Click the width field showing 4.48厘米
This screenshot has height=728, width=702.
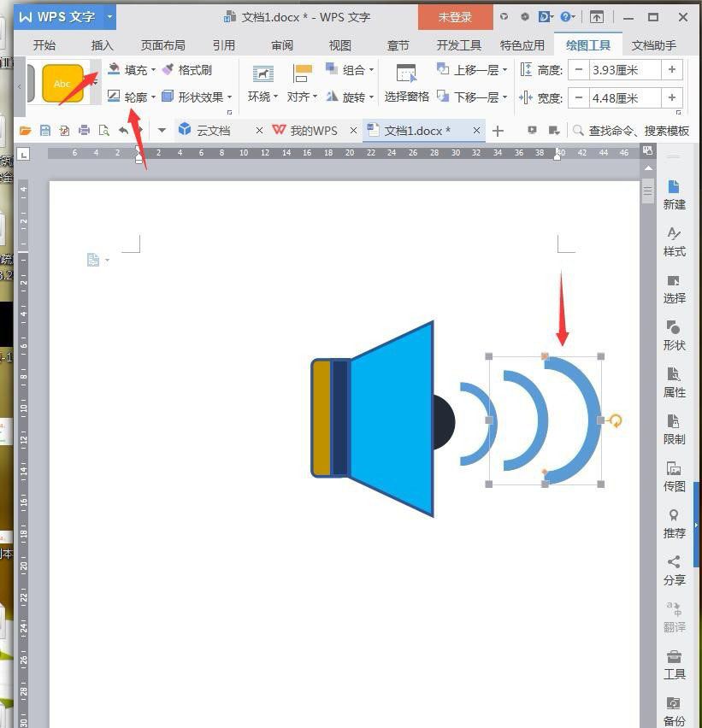click(625, 98)
